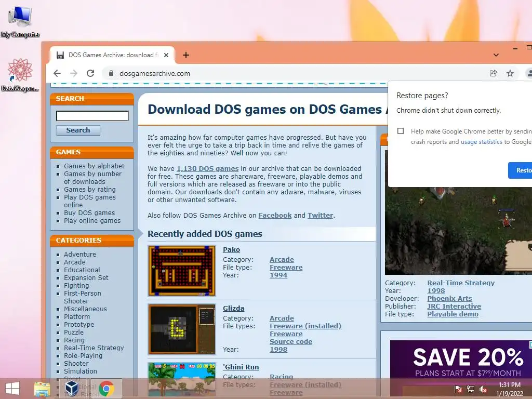Select the DOS Games Archive tab
The image size is (532, 399).
click(x=112, y=55)
